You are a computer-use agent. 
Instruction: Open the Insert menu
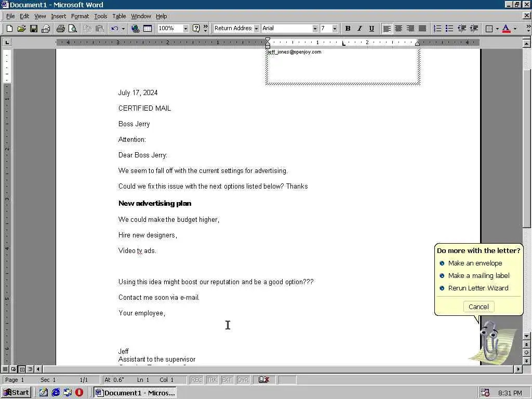point(58,16)
